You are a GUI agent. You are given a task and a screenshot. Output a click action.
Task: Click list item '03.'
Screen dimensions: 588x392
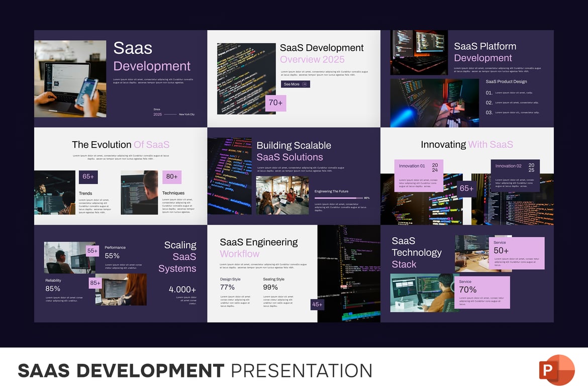(x=489, y=113)
